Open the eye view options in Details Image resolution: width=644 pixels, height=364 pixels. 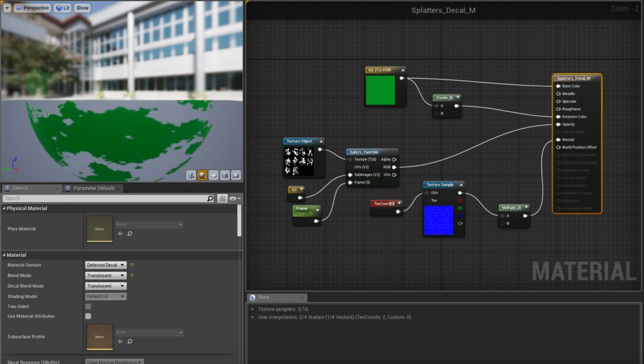click(234, 198)
